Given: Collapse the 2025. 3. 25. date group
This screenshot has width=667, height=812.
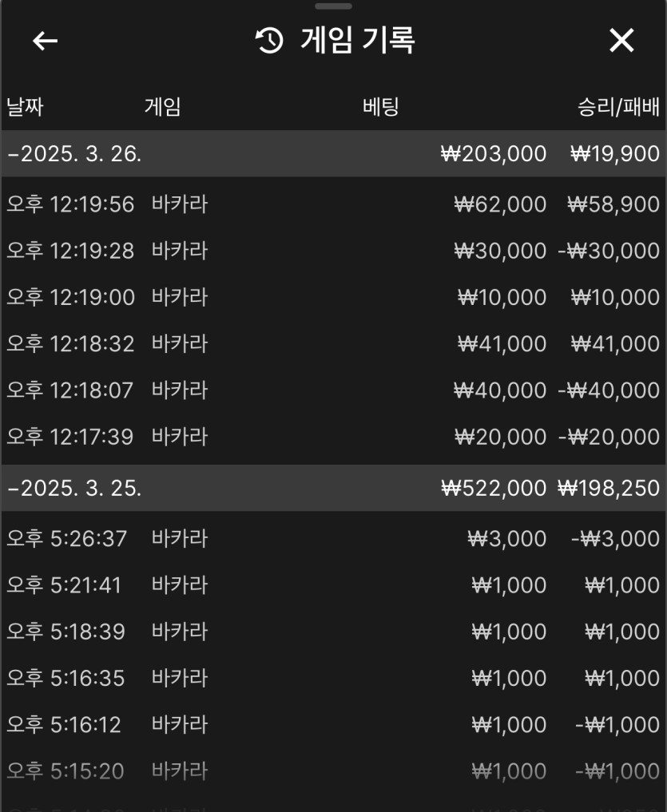Looking at the screenshot, I should click(74, 489).
